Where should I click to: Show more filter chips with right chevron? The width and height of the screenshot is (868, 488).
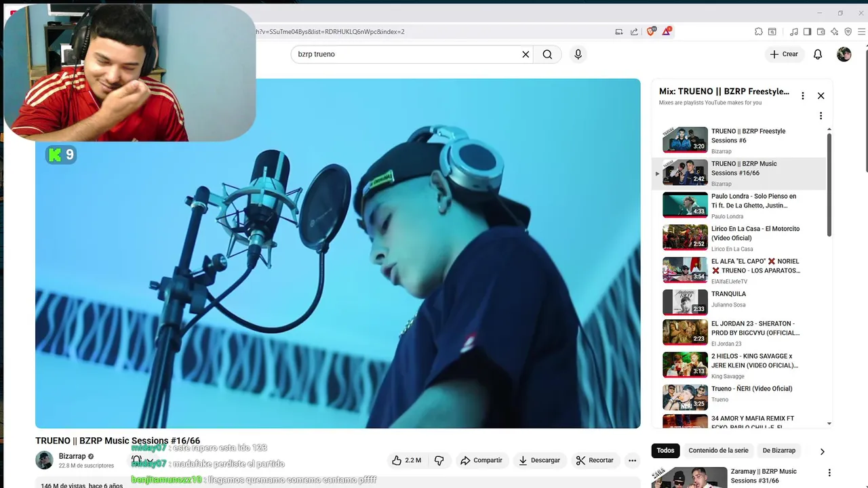pos(822,451)
